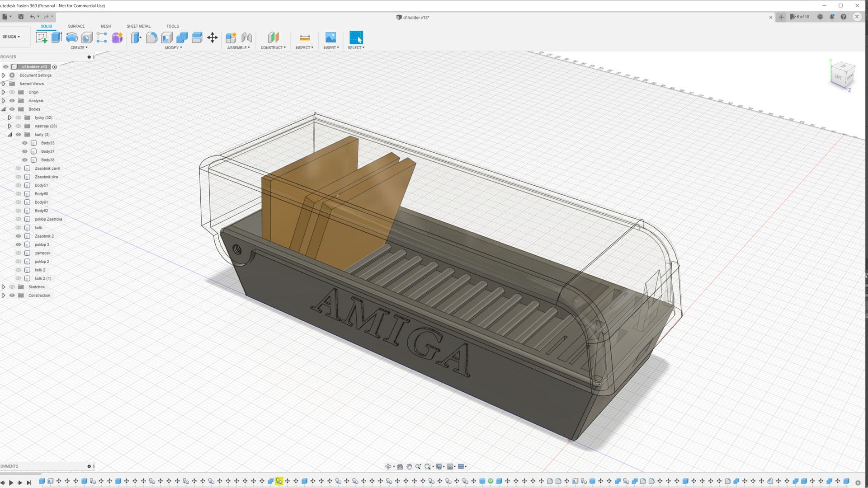Click the Save icon
The width and height of the screenshot is (868, 488).
coord(21,17)
